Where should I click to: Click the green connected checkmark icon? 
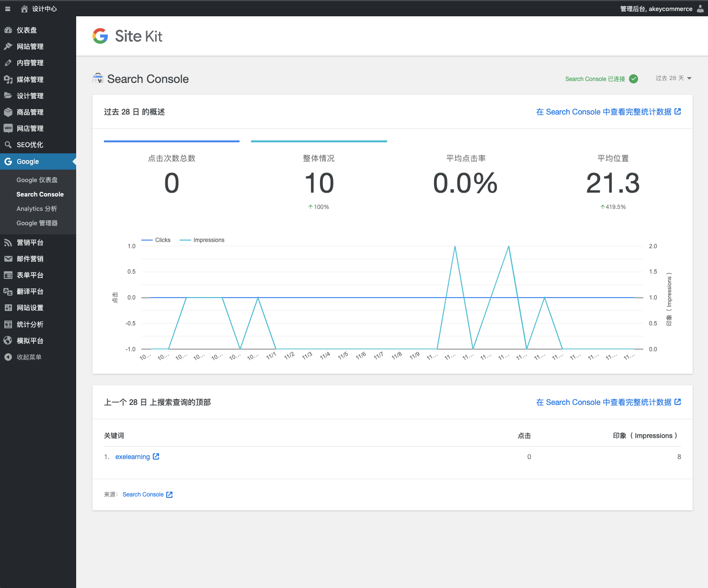coord(633,79)
